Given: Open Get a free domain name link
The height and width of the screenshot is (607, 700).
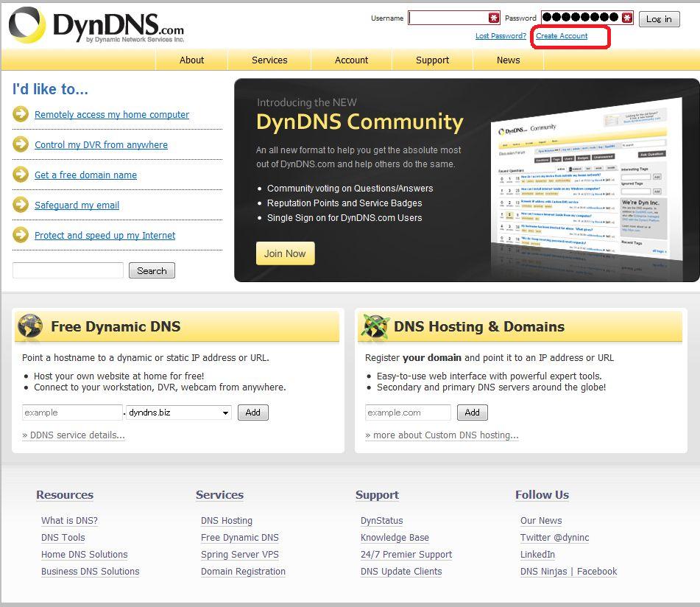Looking at the screenshot, I should click(x=85, y=175).
